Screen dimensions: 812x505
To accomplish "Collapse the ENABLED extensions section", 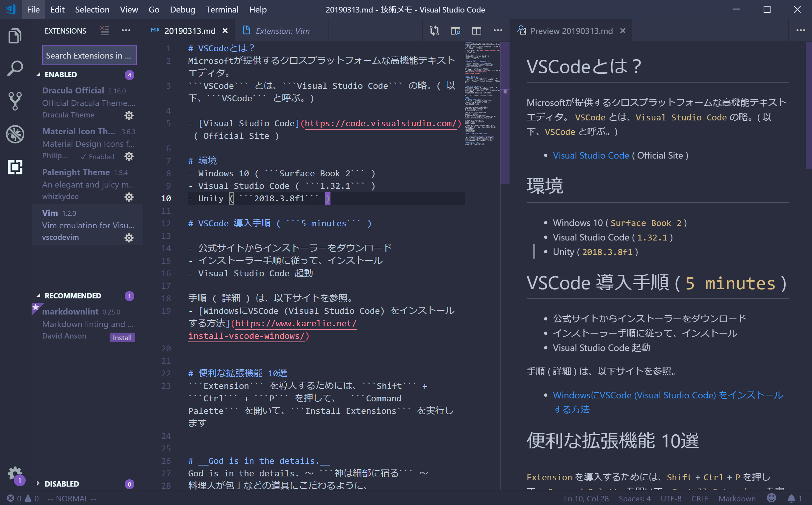I will pos(39,74).
